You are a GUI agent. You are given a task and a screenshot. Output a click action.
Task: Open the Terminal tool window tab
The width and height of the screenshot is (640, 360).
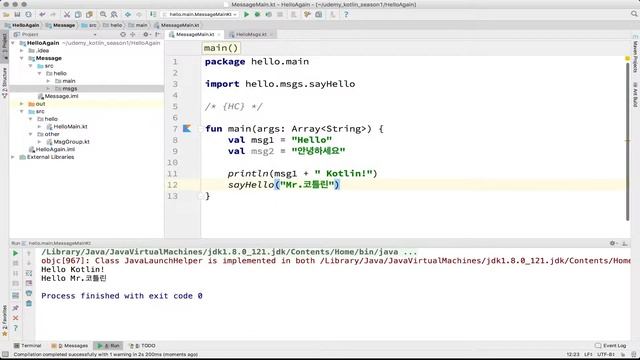27,346
